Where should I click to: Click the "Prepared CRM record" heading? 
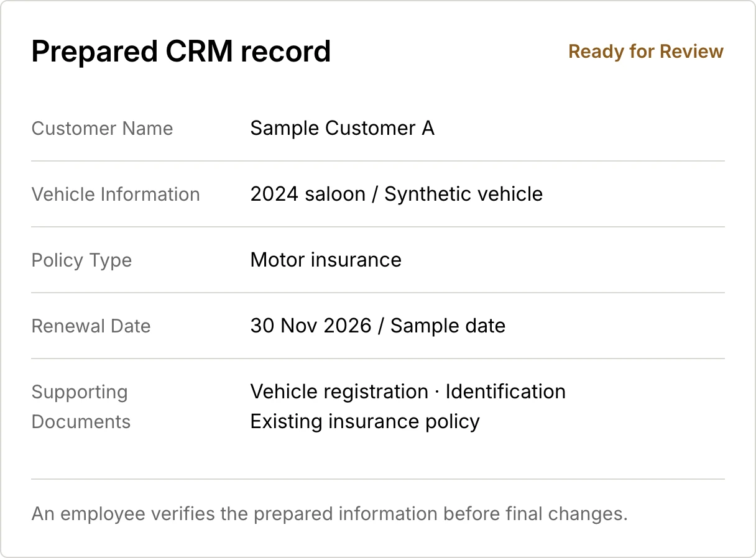181,52
